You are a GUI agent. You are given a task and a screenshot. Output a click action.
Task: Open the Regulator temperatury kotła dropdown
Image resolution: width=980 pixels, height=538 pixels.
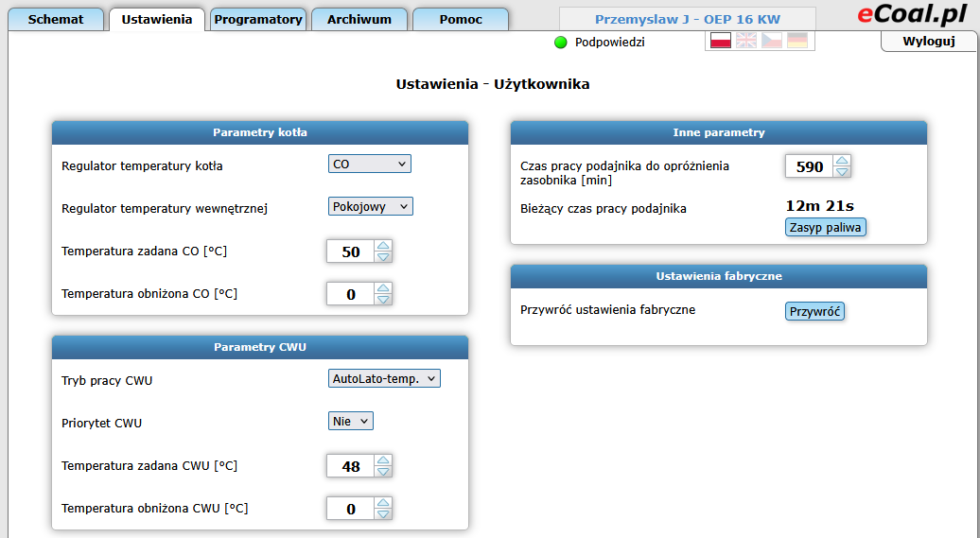click(x=370, y=165)
